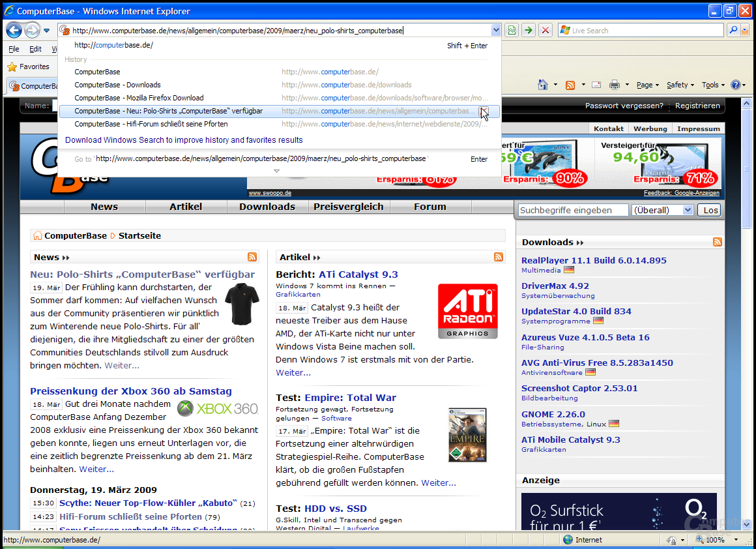
Task: Open the File menu
Action: coord(14,49)
